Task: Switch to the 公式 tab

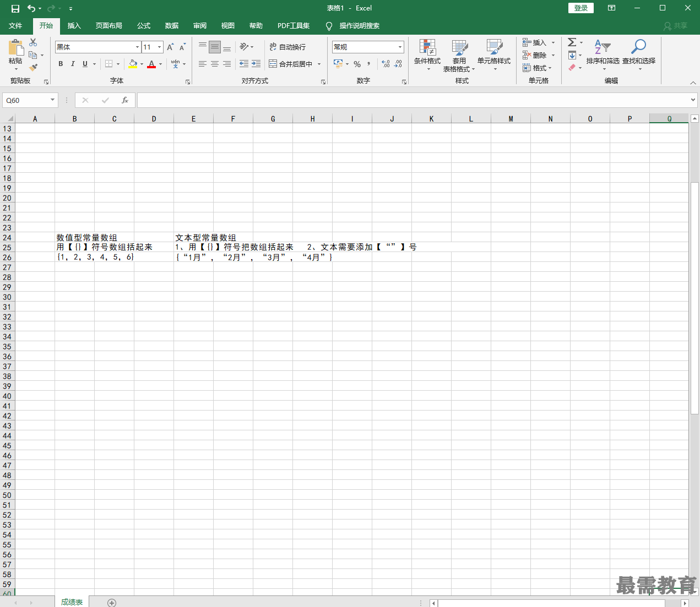Action: pyautogui.click(x=144, y=26)
